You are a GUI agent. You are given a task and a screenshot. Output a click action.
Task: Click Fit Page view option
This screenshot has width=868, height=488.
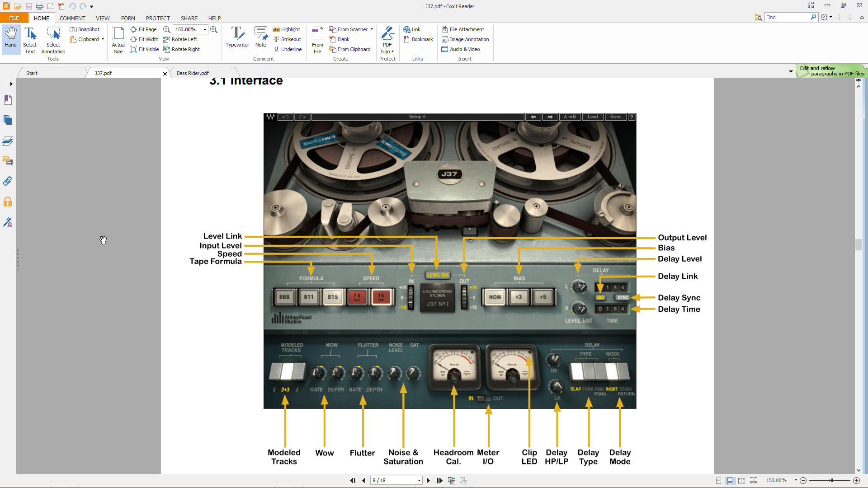point(143,29)
